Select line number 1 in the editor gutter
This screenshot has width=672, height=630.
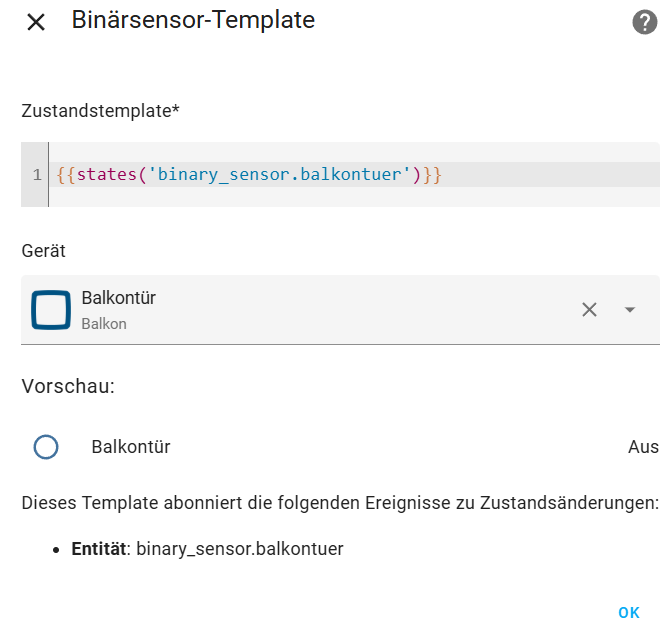point(37,175)
